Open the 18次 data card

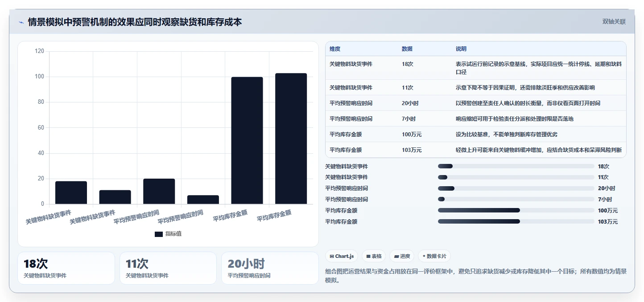[66, 268]
